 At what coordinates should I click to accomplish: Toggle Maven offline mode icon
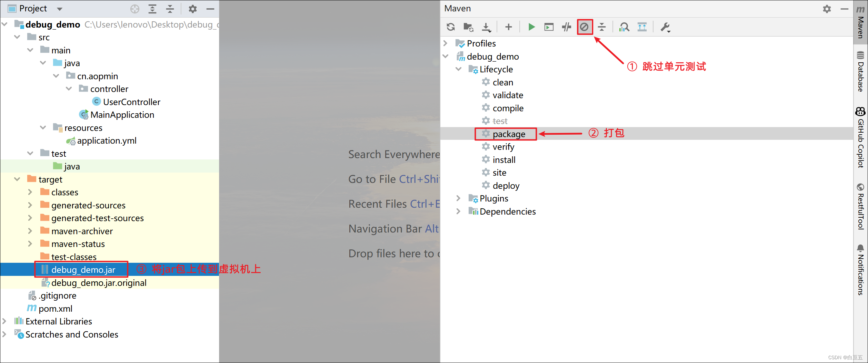click(x=566, y=27)
